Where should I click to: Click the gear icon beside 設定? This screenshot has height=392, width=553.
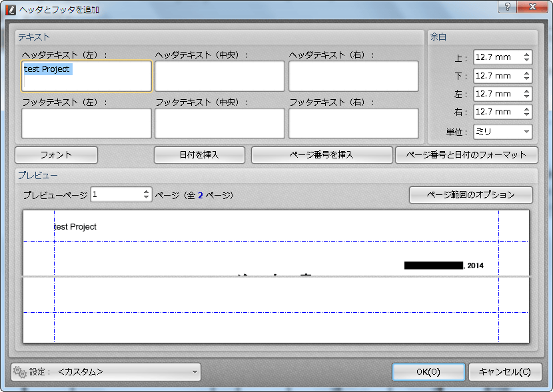pos(20,372)
